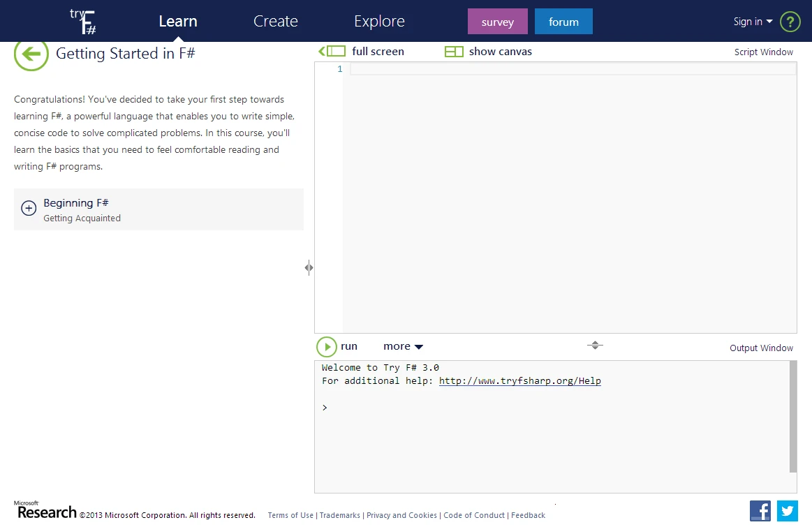Click the Try F# logo

click(83, 22)
